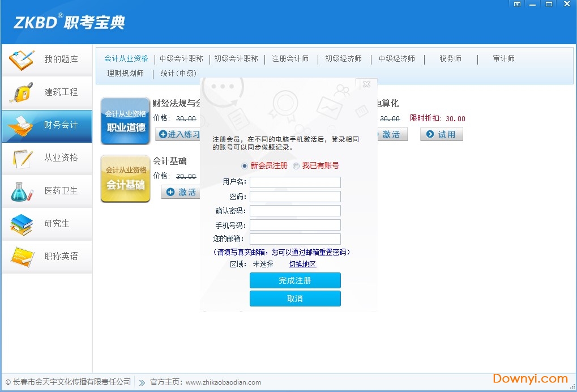Viewport: 577px width, 392px height.
Task: Close the registration dialog
Action: coord(366,84)
